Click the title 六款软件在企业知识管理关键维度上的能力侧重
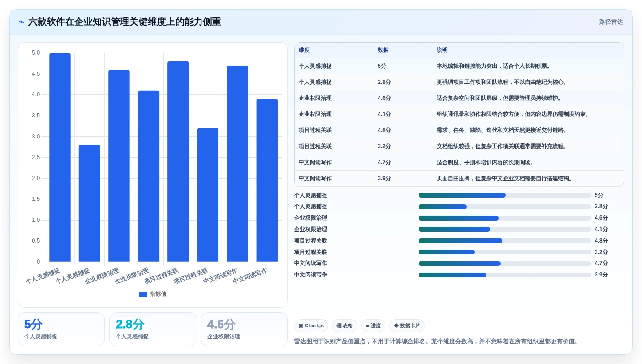Screen dimensions: 642x364 (124, 22)
